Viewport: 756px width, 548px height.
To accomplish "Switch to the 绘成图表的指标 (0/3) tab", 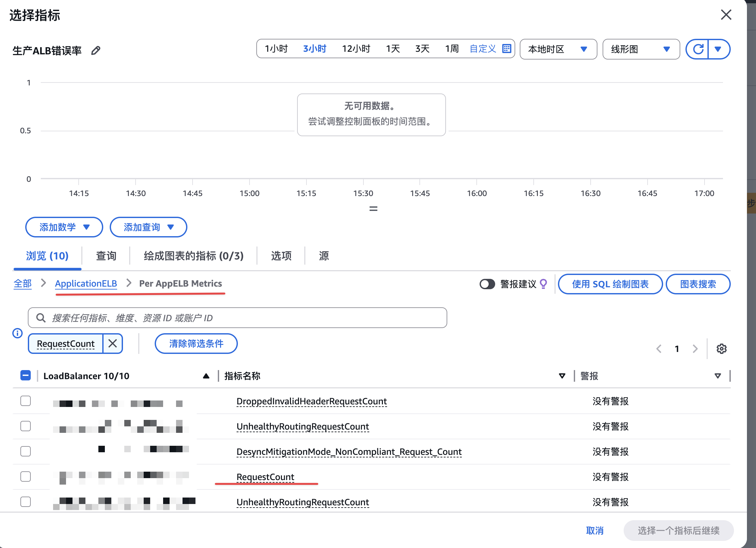I will [194, 256].
